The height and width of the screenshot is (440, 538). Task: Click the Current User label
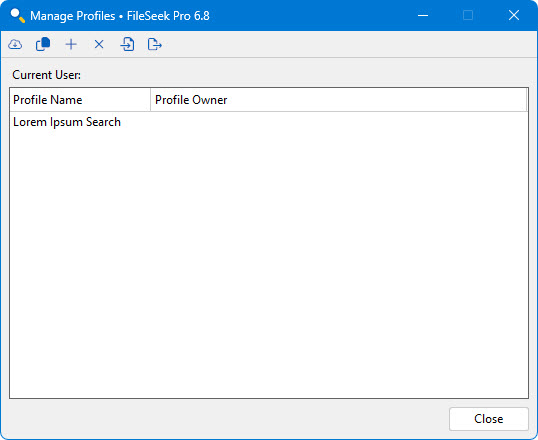click(x=47, y=75)
